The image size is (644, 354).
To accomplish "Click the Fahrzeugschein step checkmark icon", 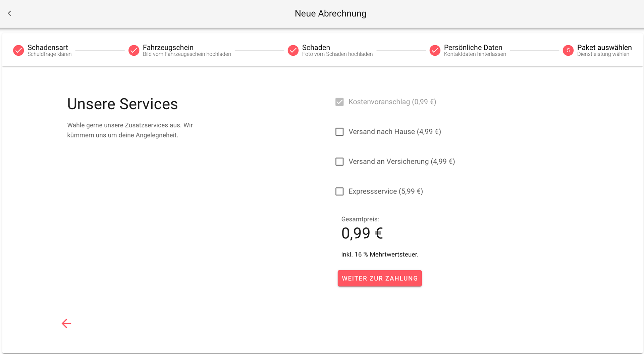I will [x=134, y=50].
